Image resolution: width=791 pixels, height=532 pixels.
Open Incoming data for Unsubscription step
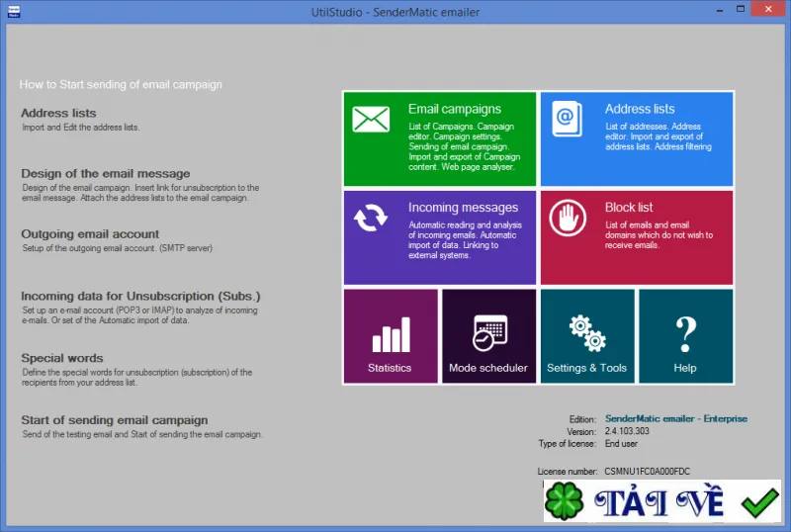pos(140,297)
